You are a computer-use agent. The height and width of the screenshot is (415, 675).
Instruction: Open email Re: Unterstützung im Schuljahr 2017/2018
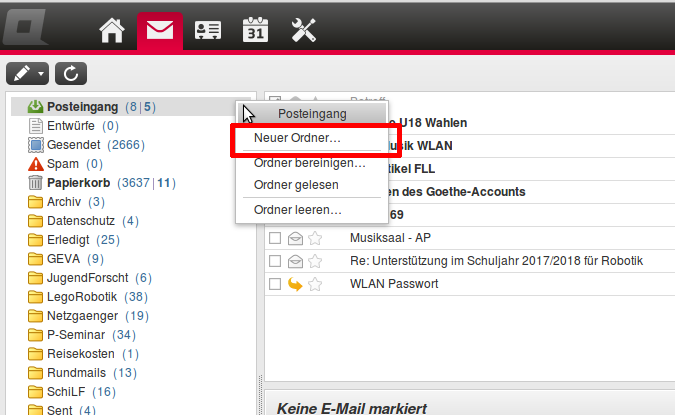tap(496, 261)
